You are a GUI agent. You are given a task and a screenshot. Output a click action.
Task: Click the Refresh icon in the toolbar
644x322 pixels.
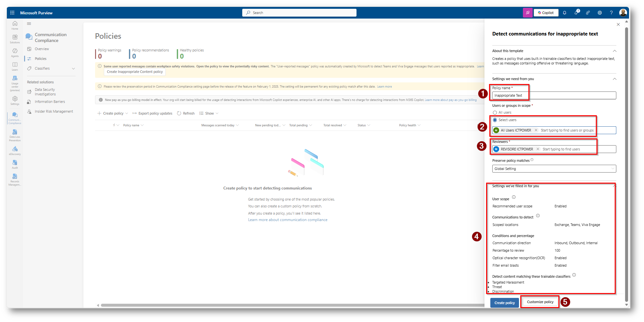pyautogui.click(x=179, y=113)
